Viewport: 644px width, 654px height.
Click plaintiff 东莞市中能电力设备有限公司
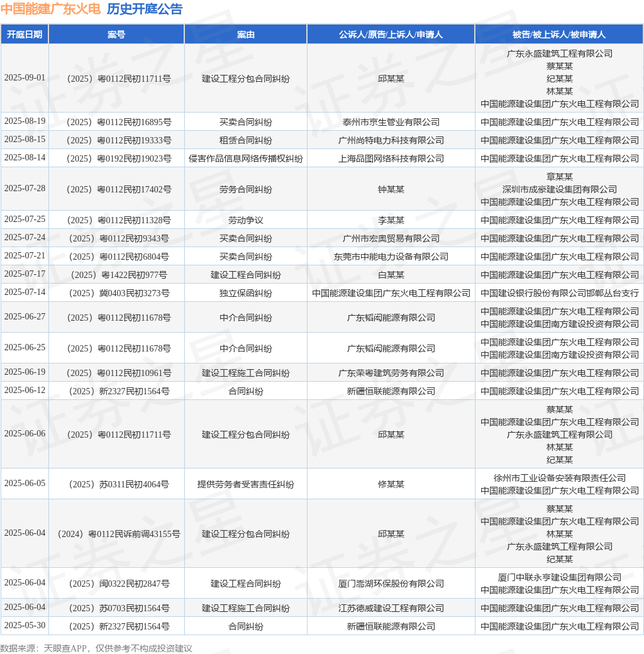(391, 257)
